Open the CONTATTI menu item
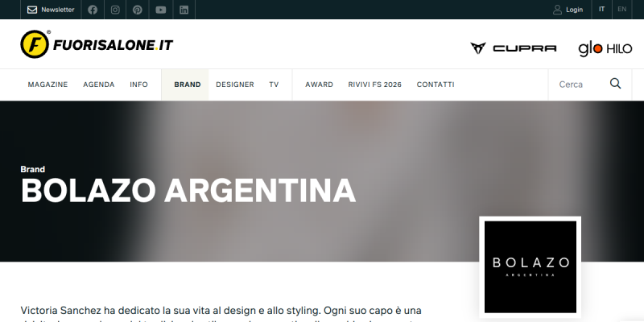 (436, 85)
